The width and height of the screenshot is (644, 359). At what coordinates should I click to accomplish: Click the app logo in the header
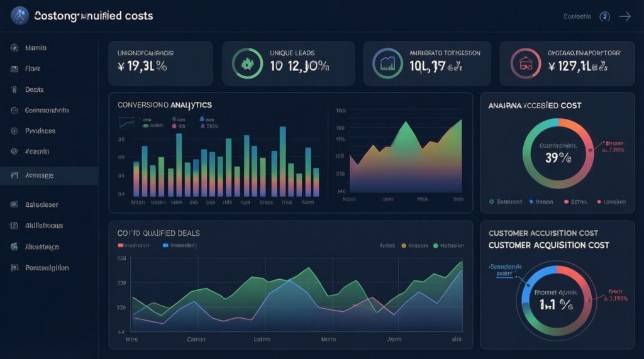19,16
